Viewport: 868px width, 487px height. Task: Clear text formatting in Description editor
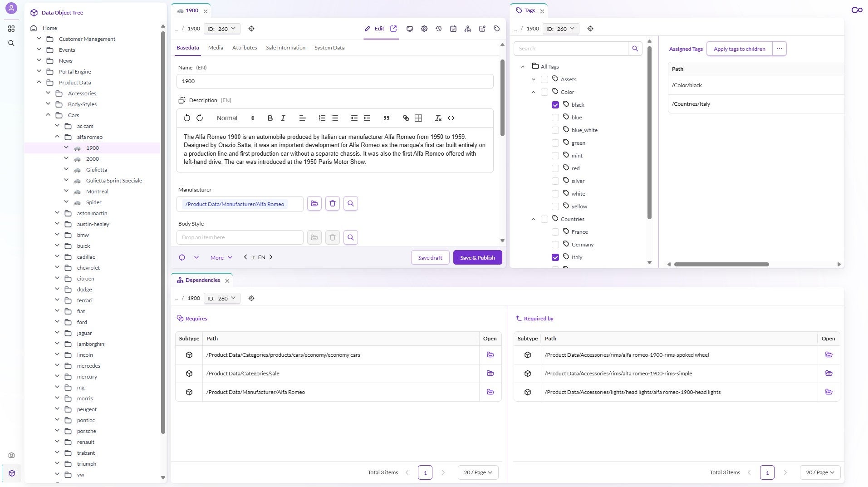(438, 118)
